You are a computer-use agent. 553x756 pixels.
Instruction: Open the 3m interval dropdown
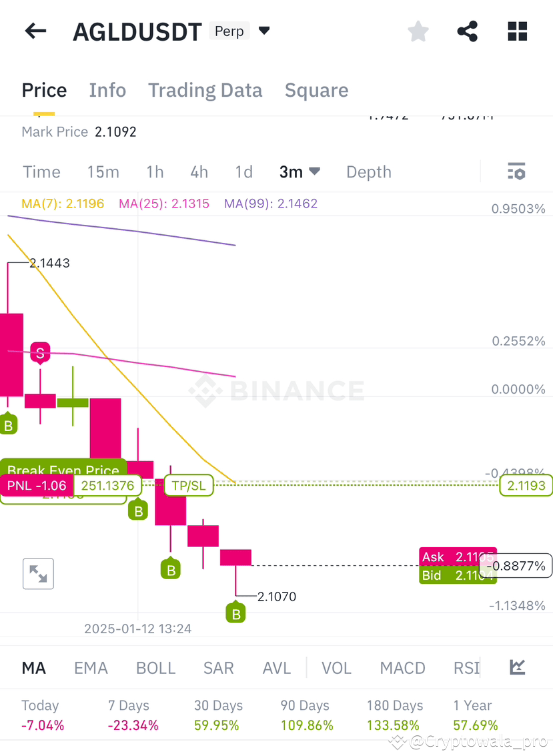[300, 171]
